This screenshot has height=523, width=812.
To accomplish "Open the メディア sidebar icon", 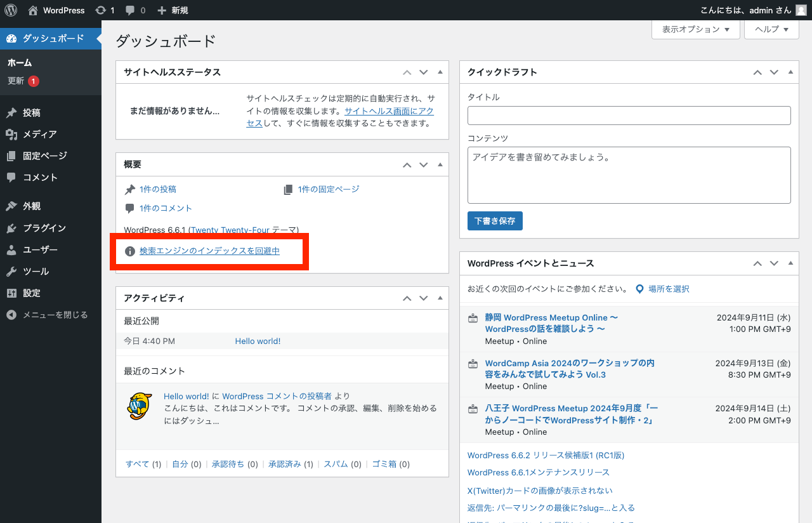I will click(11, 135).
